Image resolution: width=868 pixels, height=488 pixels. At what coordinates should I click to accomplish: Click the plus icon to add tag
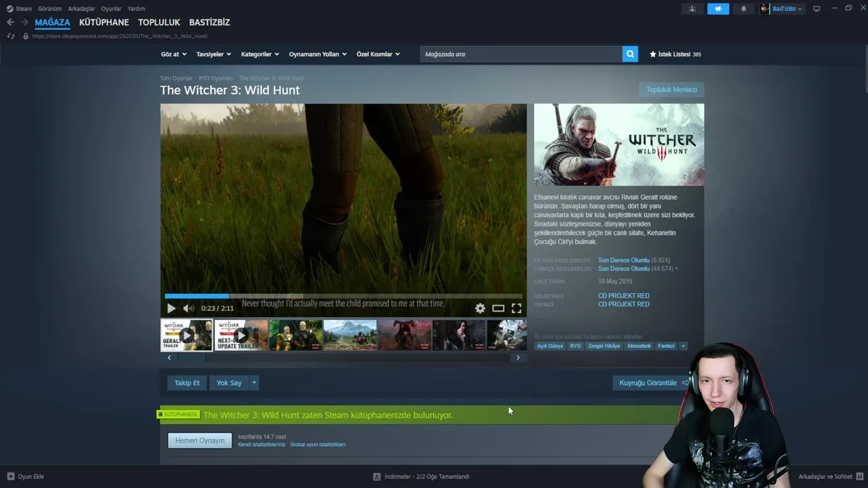[x=683, y=346]
